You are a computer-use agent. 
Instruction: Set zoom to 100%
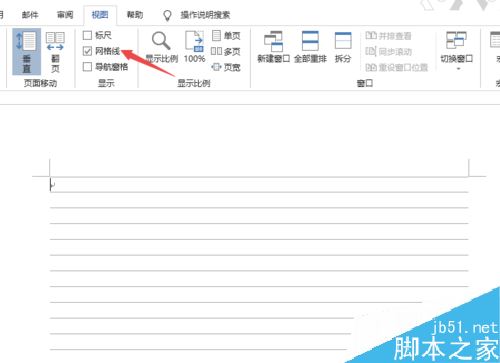[194, 47]
